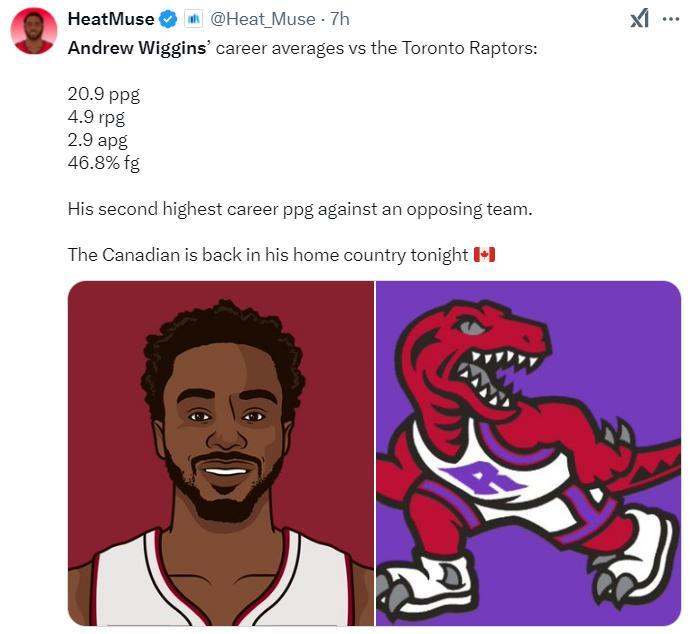Click the second highest career ppg sentence
This screenshot has width=691, height=634.
click(x=301, y=210)
